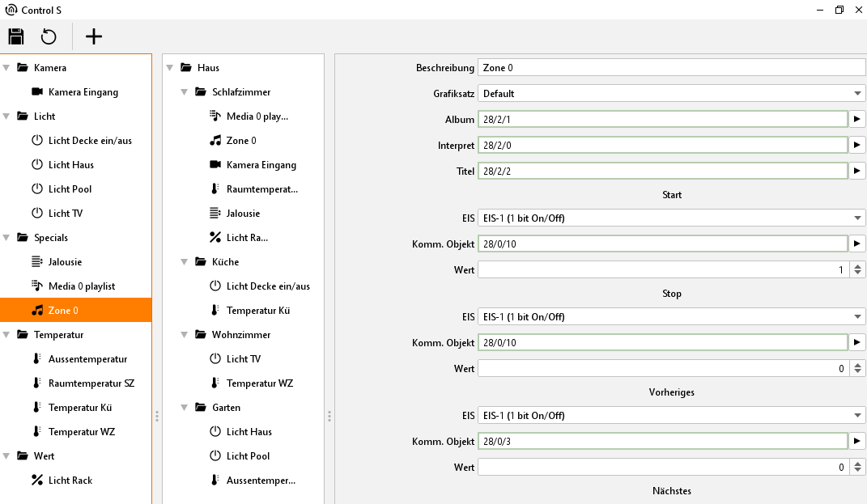Click the arrow button next to Titel
Image resolution: width=867 pixels, height=504 pixels.
point(858,172)
